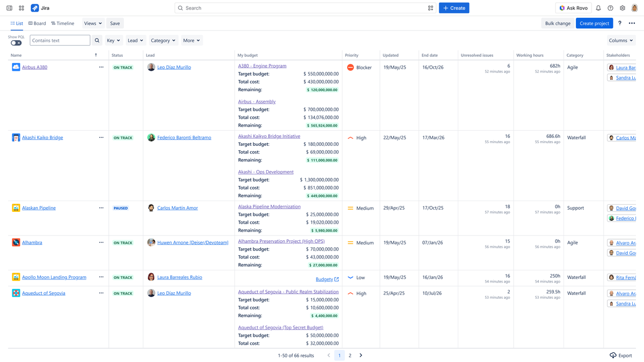Open settings gear icon

click(x=623, y=8)
